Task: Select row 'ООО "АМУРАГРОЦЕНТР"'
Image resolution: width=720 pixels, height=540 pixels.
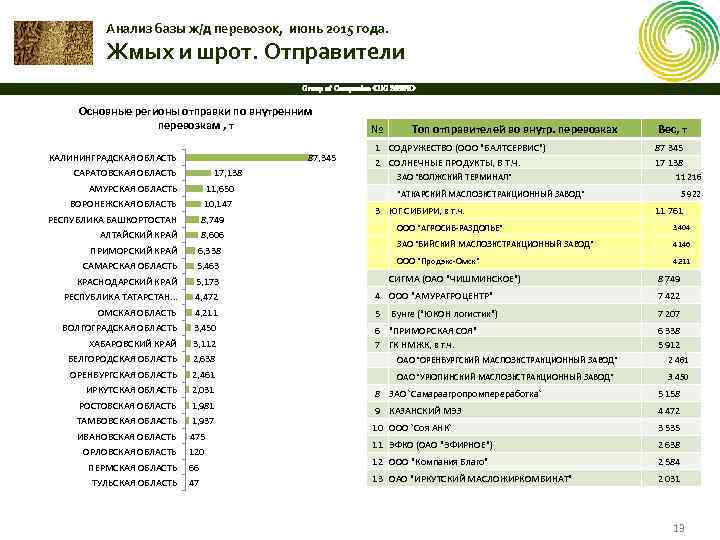Action: point(534,296)
